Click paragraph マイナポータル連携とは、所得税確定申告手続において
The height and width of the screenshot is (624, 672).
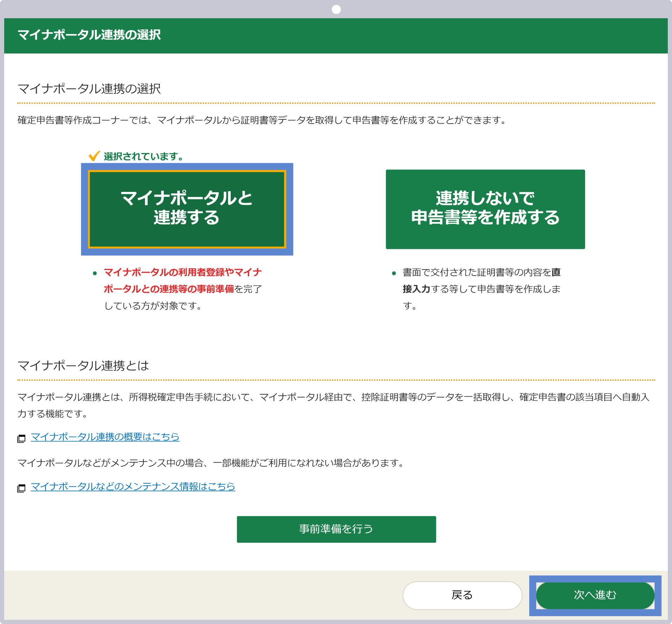pyautogui.click(x=334, y=405)
